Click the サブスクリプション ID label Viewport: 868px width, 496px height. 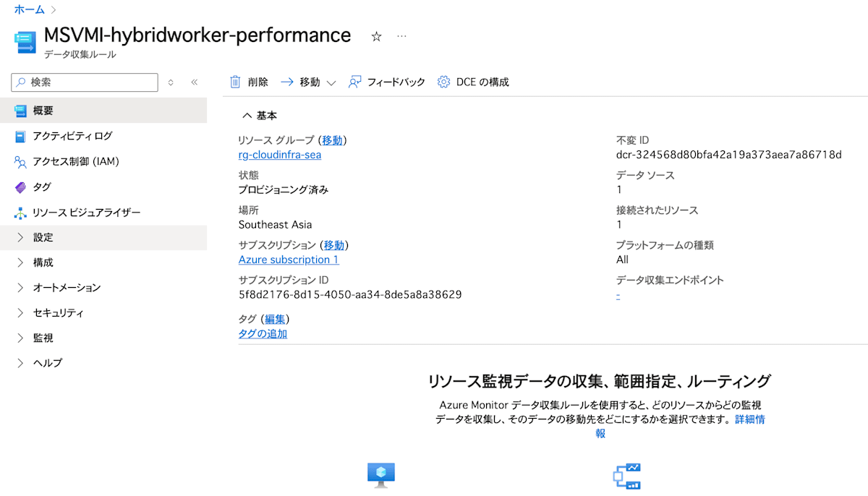284,280
